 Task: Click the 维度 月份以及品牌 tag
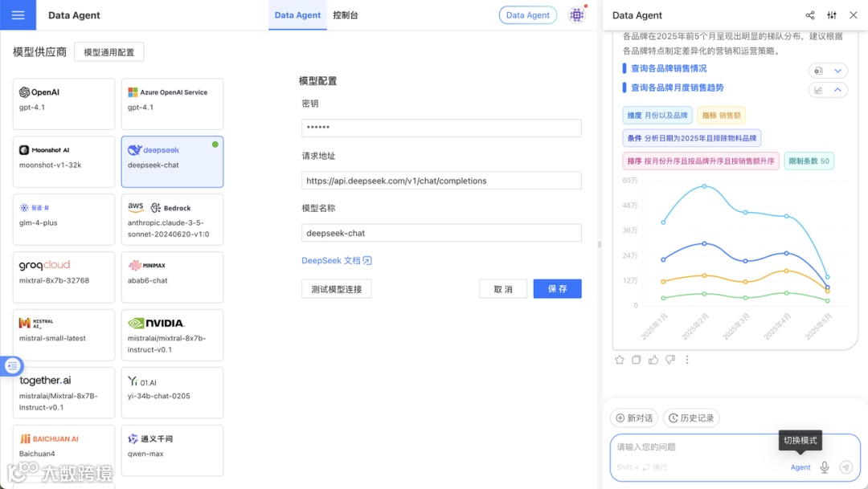[657, 115]
